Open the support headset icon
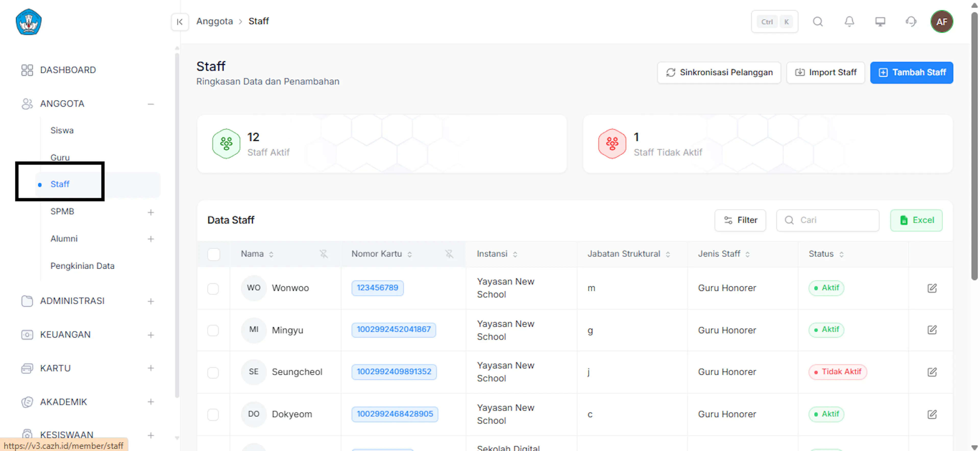The image size is (980, 451). 911,22
